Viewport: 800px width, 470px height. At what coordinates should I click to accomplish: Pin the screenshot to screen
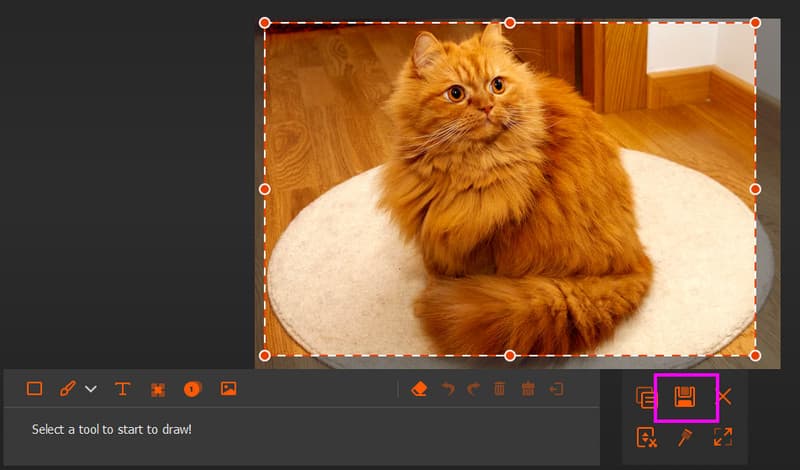point(685,437)
